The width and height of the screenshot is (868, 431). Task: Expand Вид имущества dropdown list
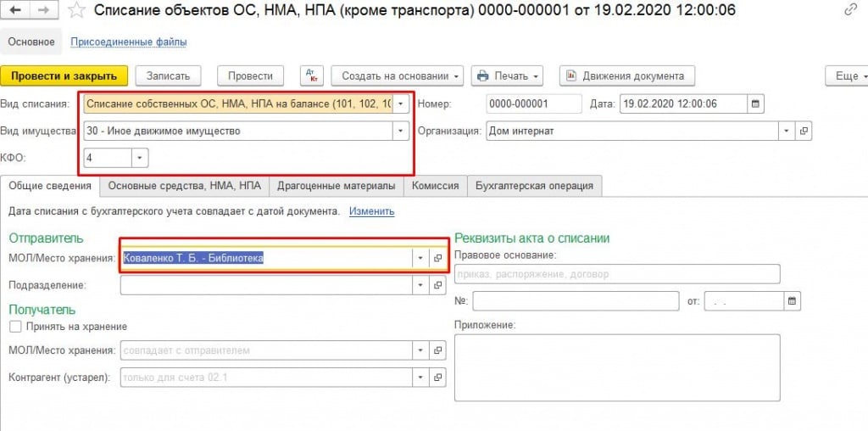401,132
